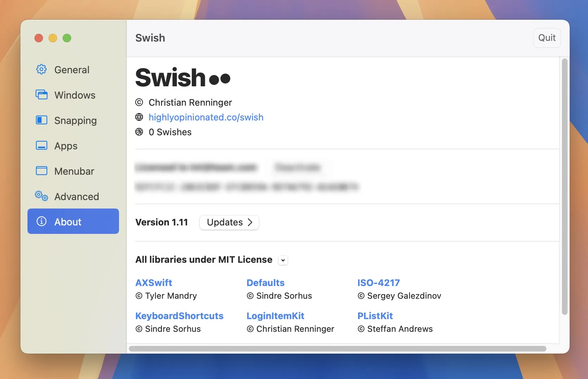Image resolution: width=588 pixels, height=379 pixels.
Task: Open the PListKit library link
Action: 375,316
